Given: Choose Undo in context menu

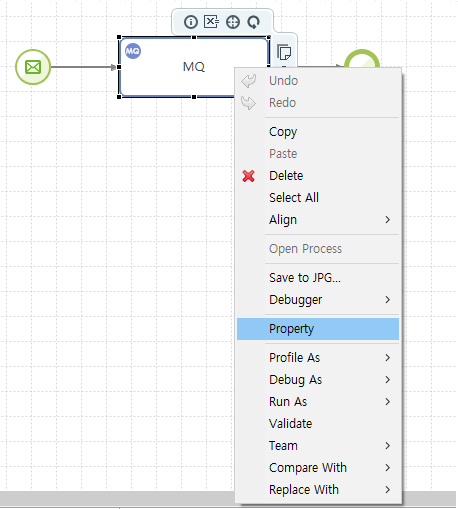Looking at the screenshot, I should (318, 81).
